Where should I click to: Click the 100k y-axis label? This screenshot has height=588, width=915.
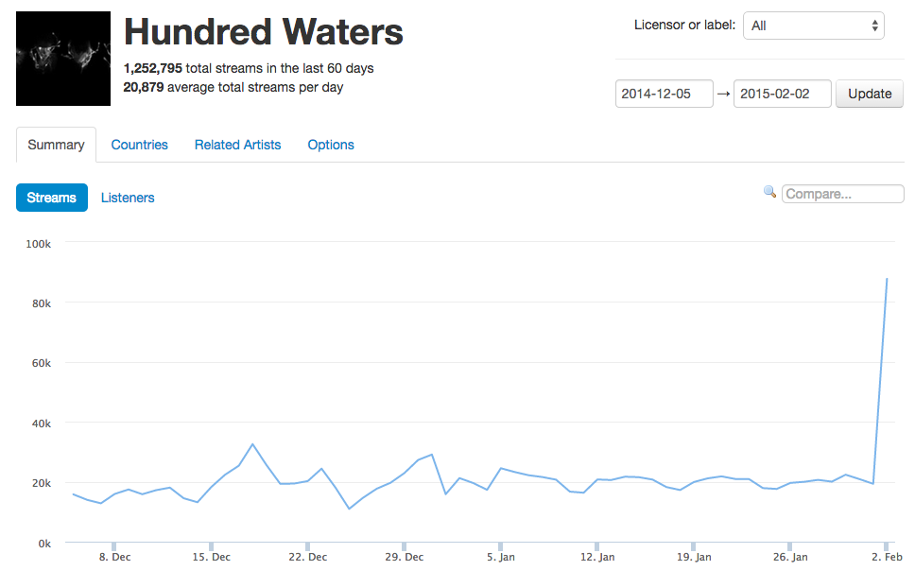tap(39, 244)
